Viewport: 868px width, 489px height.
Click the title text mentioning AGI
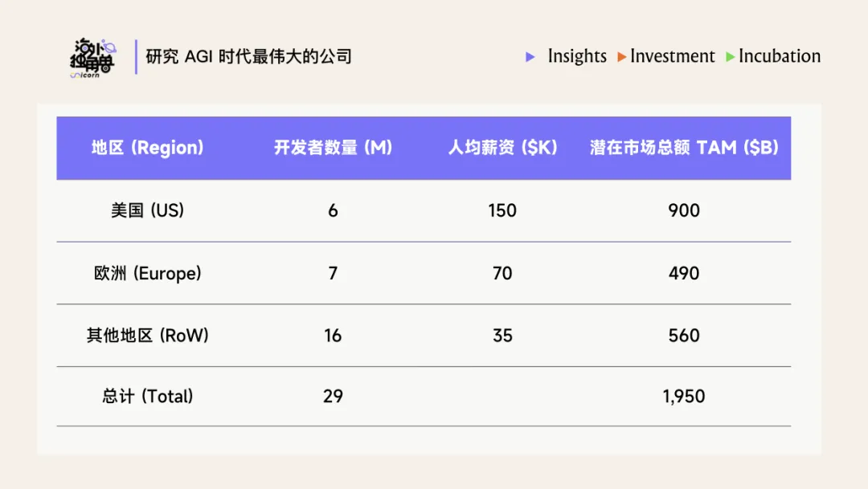pos(249,56)
